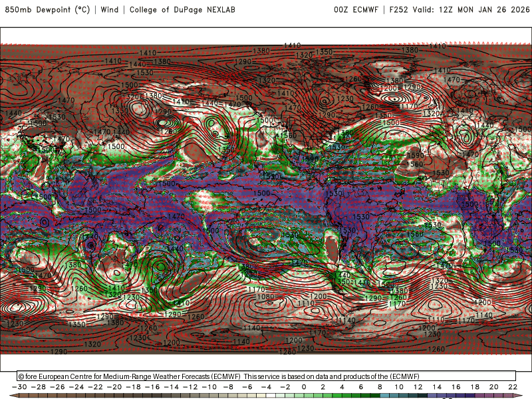The image size is (532, 399).
Task: Click the 22 value on the color scale
Action: pyautogui.click(x=513, y=387)
